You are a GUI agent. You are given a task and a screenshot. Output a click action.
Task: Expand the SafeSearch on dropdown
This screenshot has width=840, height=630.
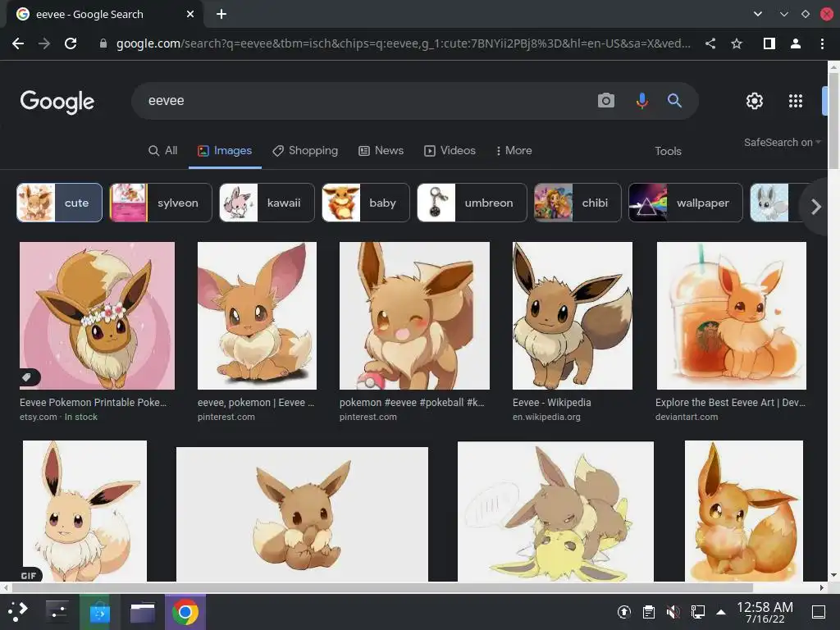[782, 143]
